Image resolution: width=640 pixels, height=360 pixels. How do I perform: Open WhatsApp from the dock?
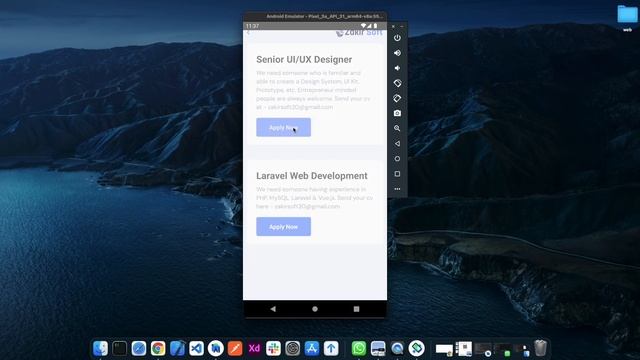tap(359, 349)
